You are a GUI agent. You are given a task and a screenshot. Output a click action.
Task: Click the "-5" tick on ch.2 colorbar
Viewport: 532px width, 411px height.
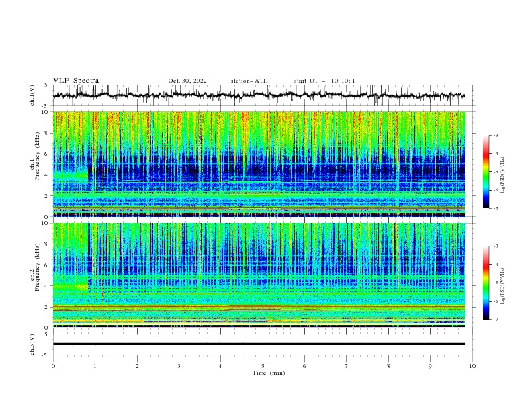pos(496,283)
